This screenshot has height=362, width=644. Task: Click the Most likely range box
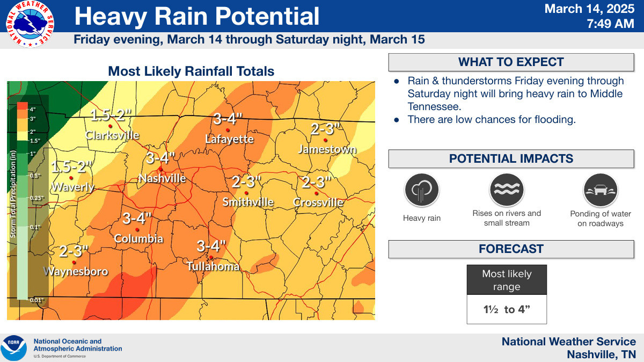pyautogui.click(x=507, y=294)
